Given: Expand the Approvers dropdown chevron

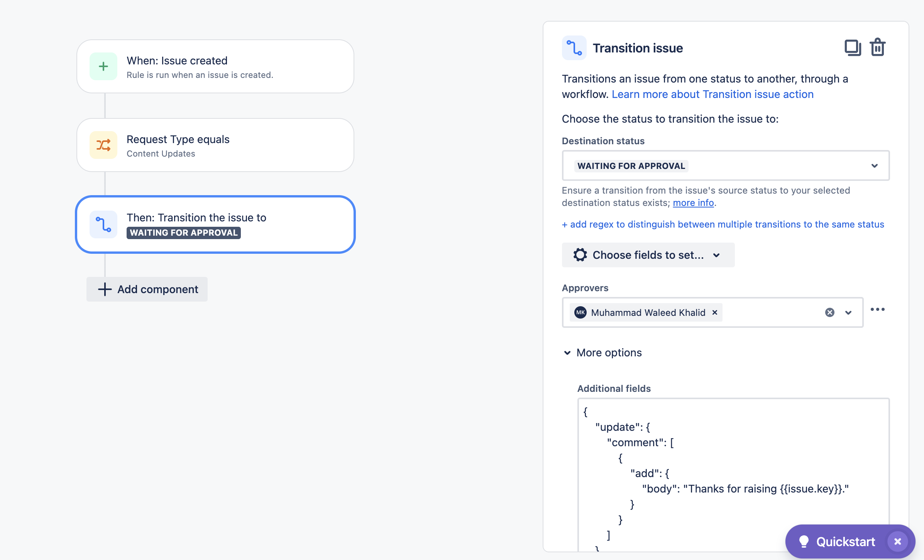Looking at the screenshot, I should 848,312.
